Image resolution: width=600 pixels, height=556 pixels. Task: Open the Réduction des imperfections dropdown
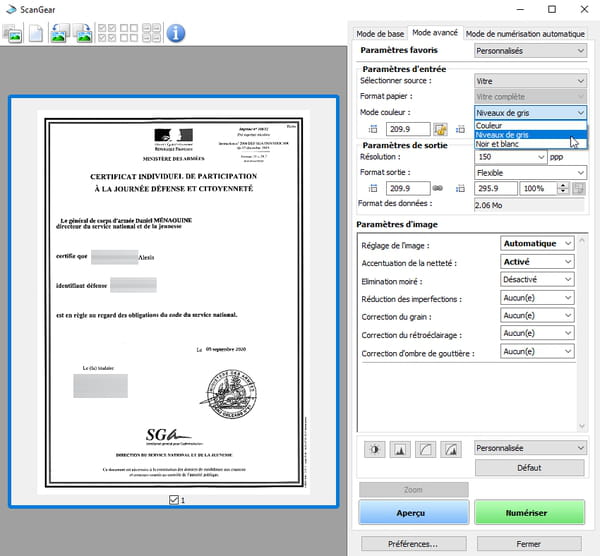537,297
